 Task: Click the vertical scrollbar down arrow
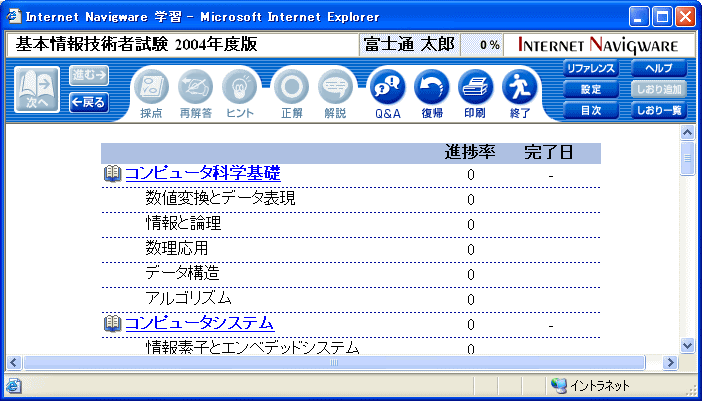pyautogui.click(x=687, y=345)
